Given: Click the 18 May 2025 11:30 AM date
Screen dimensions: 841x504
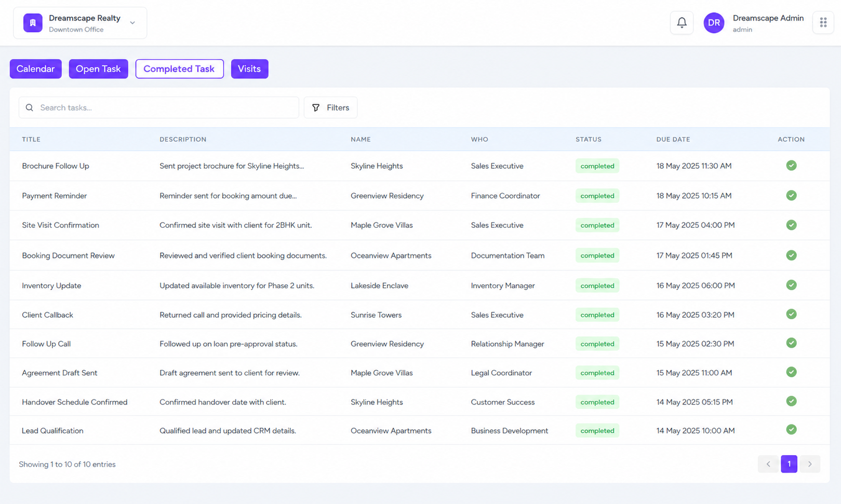Looking at the screenshot, I should click(x=694, y=166).
